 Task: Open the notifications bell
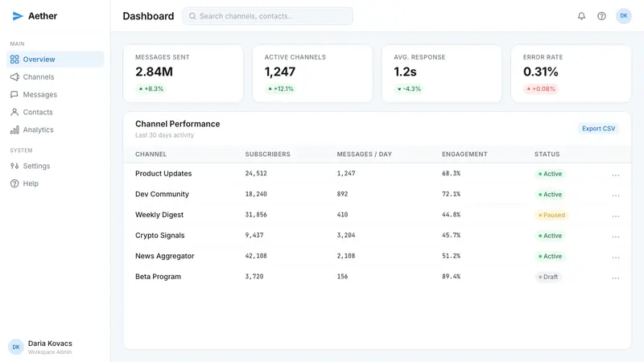(x=581, y=16)
